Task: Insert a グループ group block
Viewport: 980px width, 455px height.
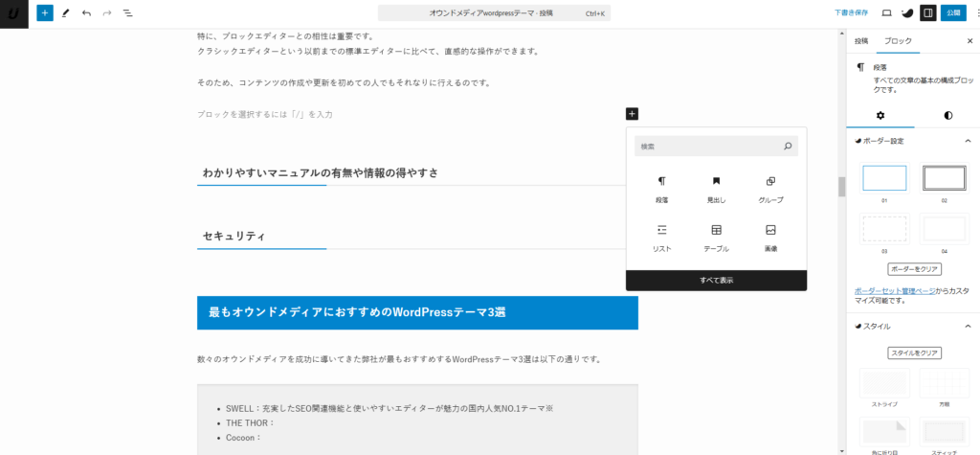Action: [x=770, y=190]
